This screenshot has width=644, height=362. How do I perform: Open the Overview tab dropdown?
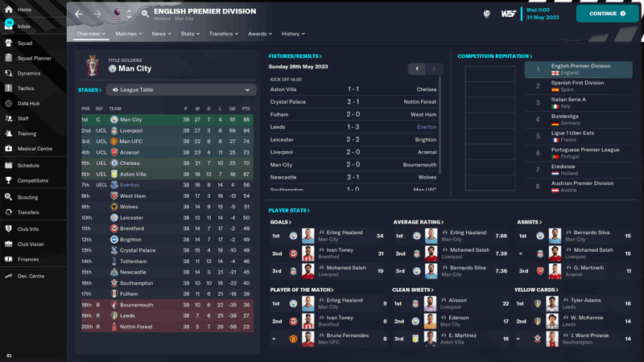pos(91,34)
